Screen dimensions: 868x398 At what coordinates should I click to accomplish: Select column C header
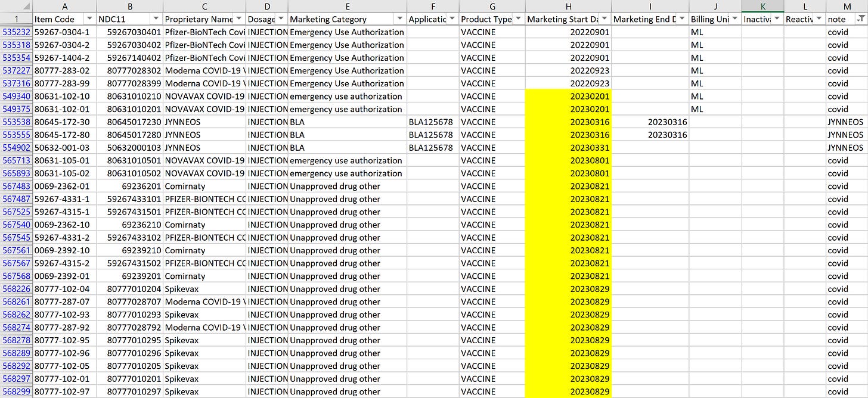pos(204,6)
